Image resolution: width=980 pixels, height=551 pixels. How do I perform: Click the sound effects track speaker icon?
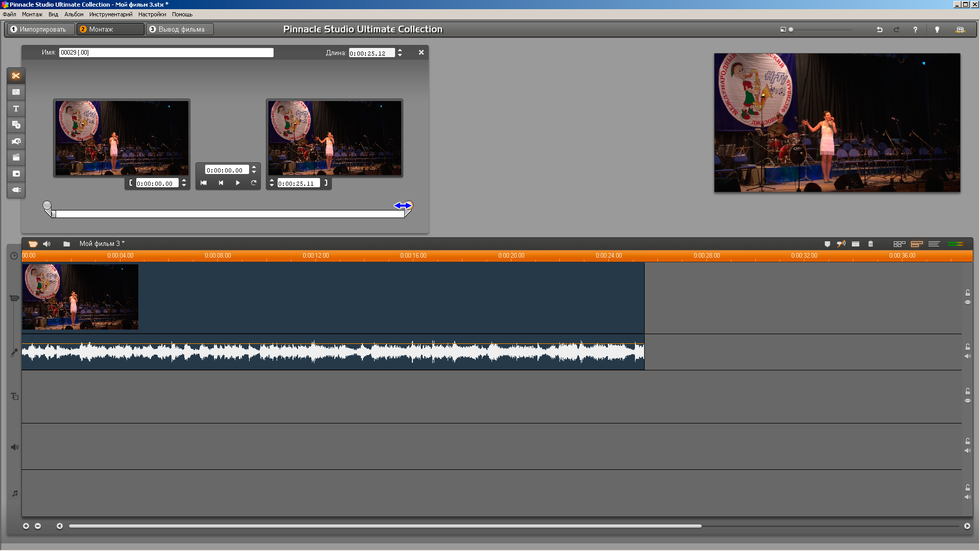click(x=15, y=447)
